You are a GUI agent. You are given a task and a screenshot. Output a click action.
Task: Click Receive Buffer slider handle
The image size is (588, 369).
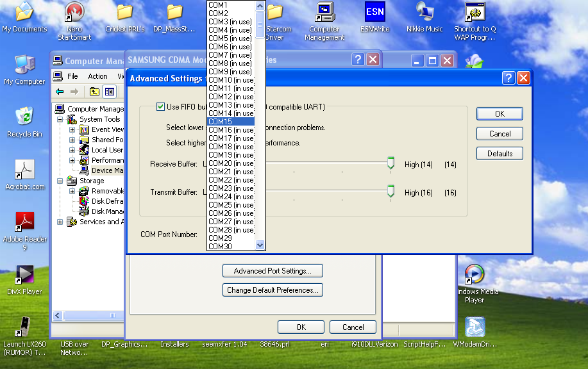tap(391, 163)
